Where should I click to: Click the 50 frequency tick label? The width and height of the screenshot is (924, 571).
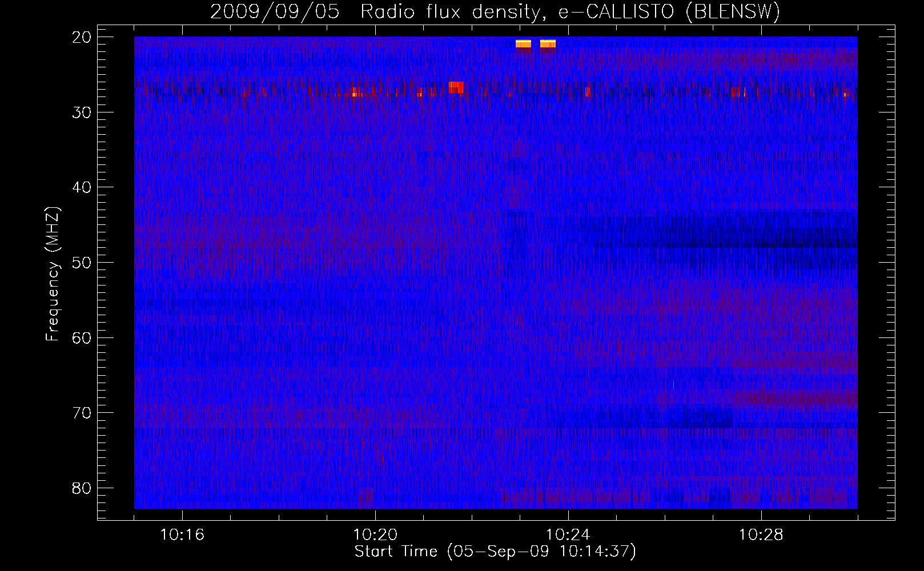82,263
